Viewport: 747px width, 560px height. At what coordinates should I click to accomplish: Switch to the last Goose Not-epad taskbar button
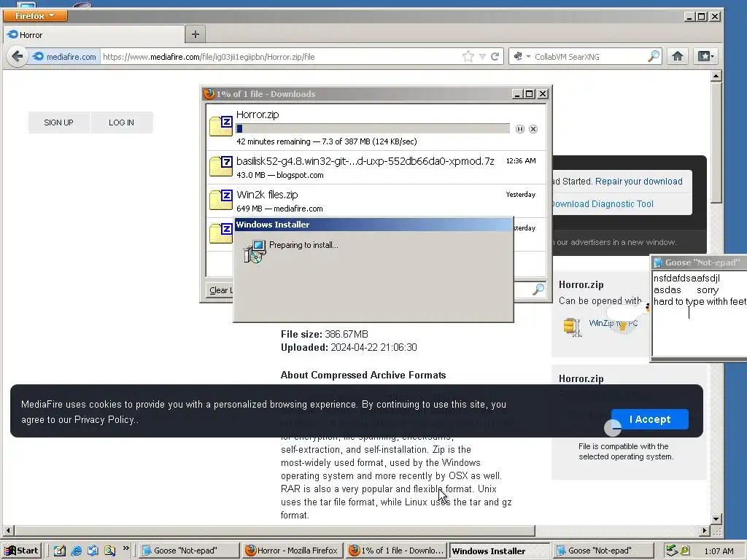(602, 551)
